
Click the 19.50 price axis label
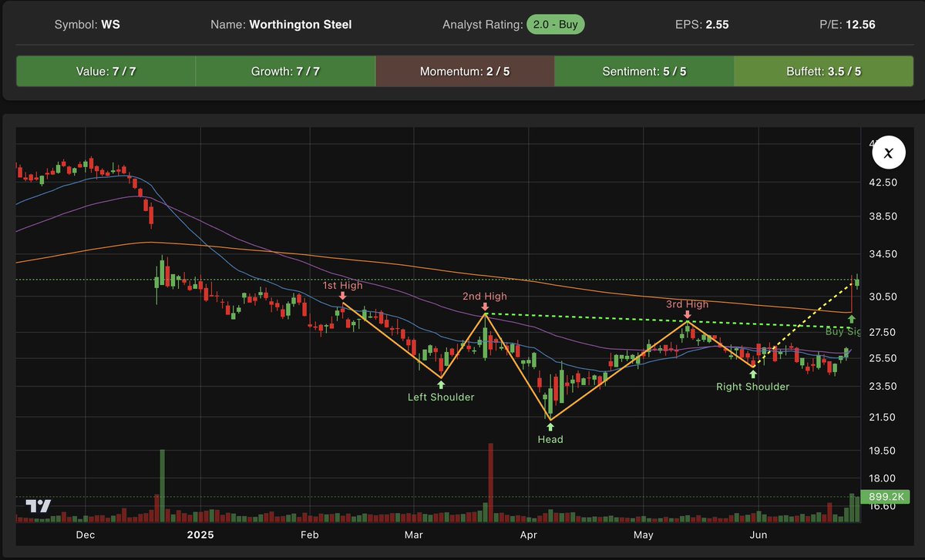883,451
